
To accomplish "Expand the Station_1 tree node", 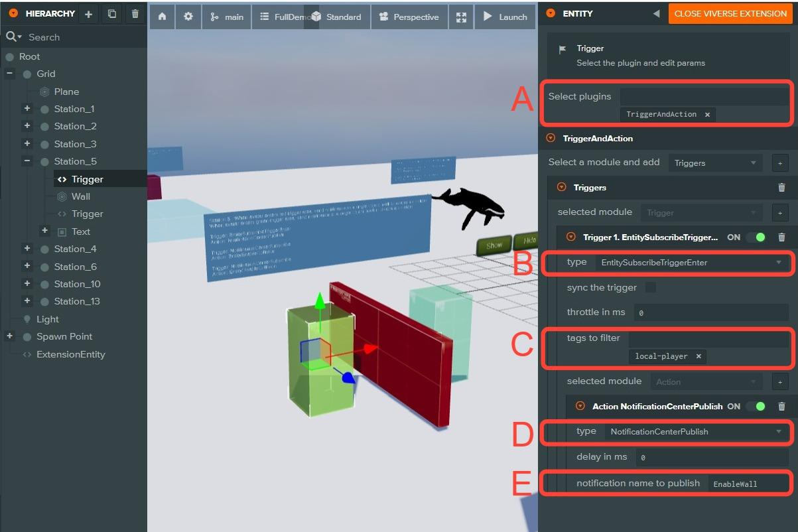I will 27,108.
